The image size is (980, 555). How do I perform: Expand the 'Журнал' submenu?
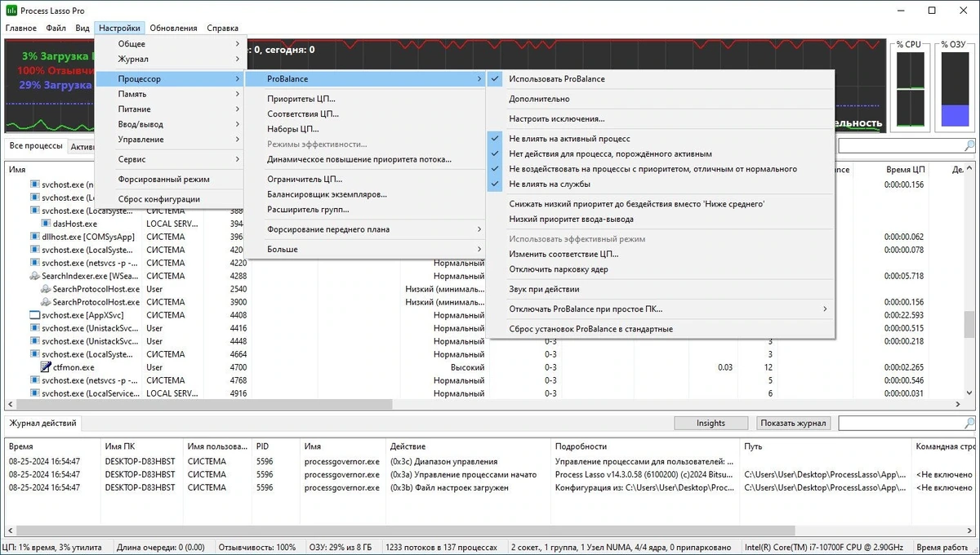point(171,59)
